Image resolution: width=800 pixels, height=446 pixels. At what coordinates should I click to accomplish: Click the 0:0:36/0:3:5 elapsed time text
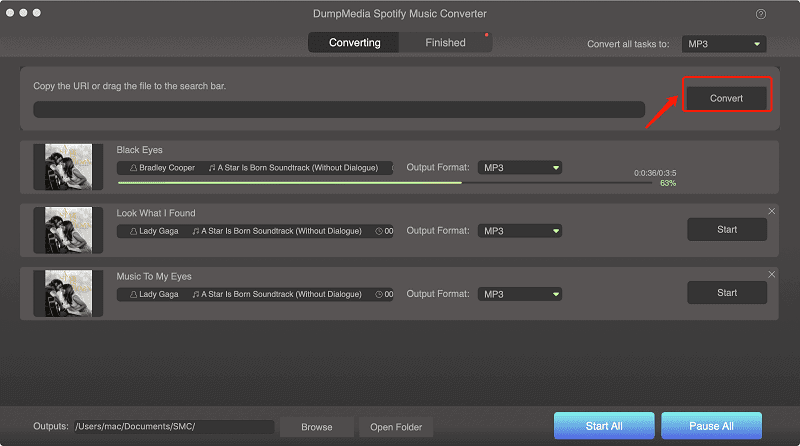click(x=655, y=173)
